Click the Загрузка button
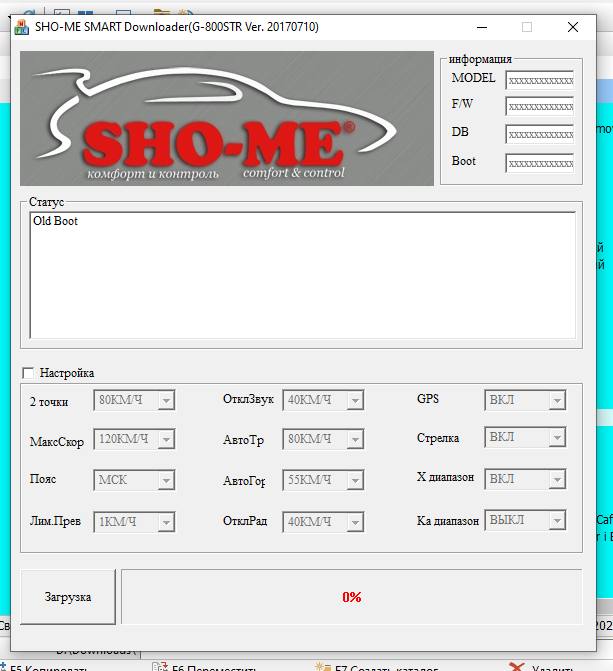The height and width of the screenshot is (671, 613). pyautogui.click(x=68, y=597)
